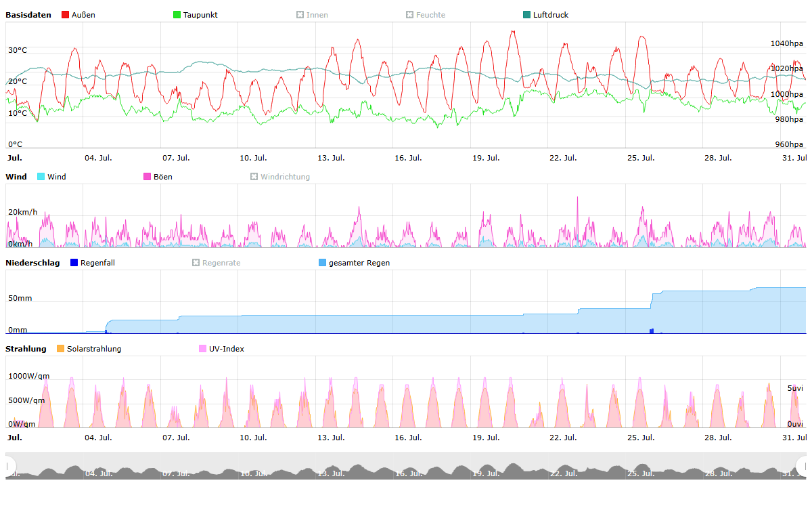Screen dimensions: 812x508
Task: Click the left range navigator handle
Action: pos(9,466)
